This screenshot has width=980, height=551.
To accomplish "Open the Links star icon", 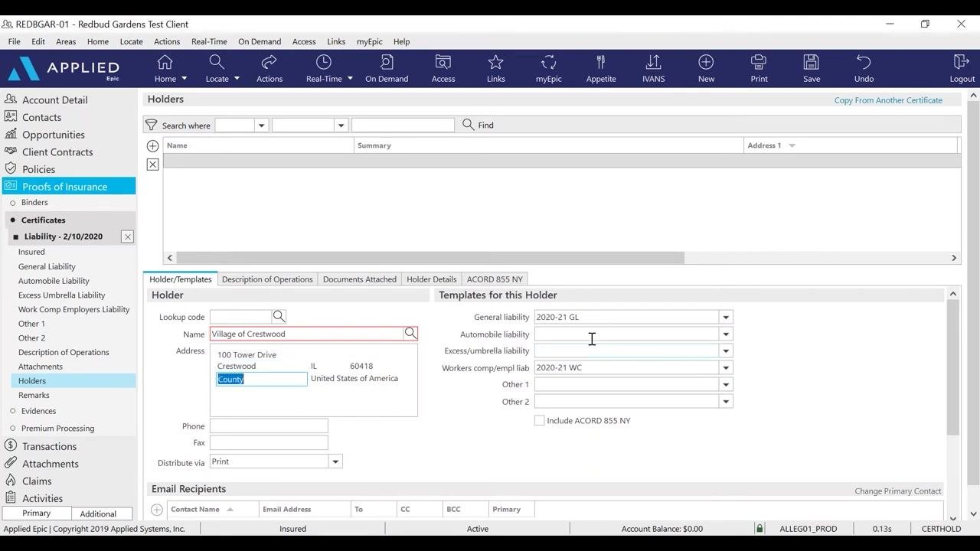I will click(496, 62).
